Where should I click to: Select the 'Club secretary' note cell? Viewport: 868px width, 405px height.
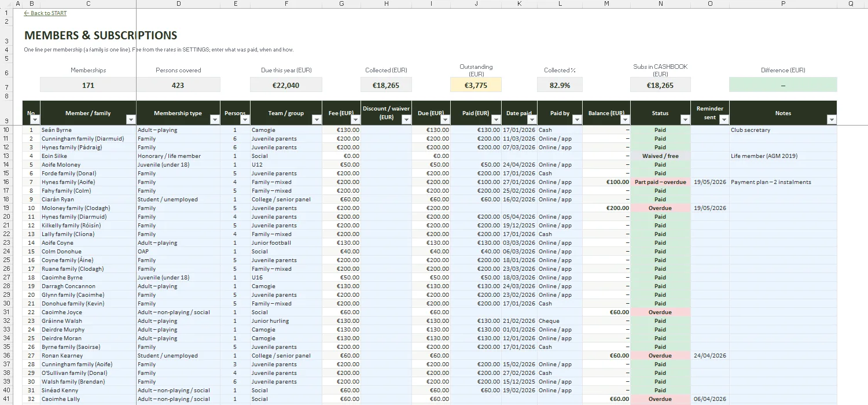tap(783, 130)
